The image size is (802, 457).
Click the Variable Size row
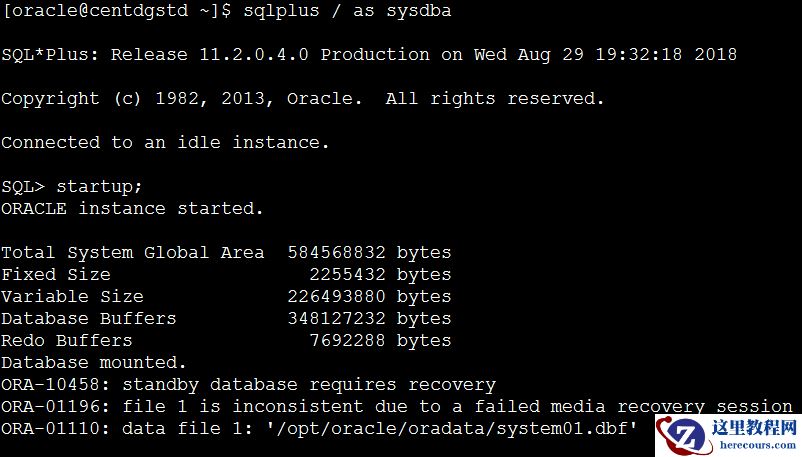click(x=226, y=296)
